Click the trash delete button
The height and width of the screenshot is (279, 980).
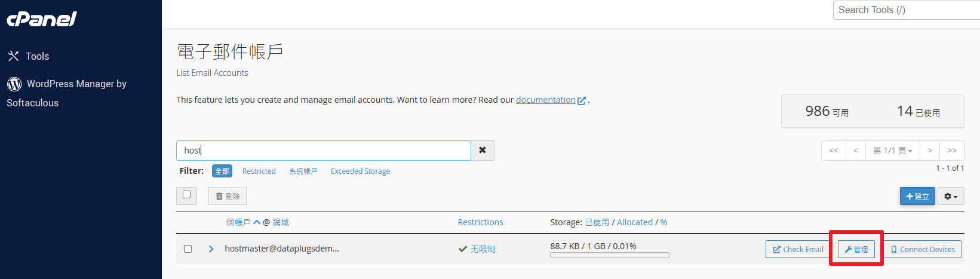(x=228, y=196)
